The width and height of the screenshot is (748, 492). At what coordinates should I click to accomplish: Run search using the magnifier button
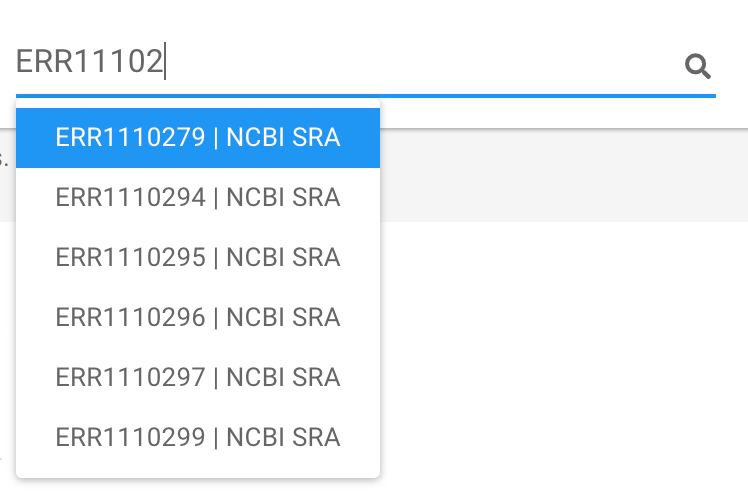(697, 66)
